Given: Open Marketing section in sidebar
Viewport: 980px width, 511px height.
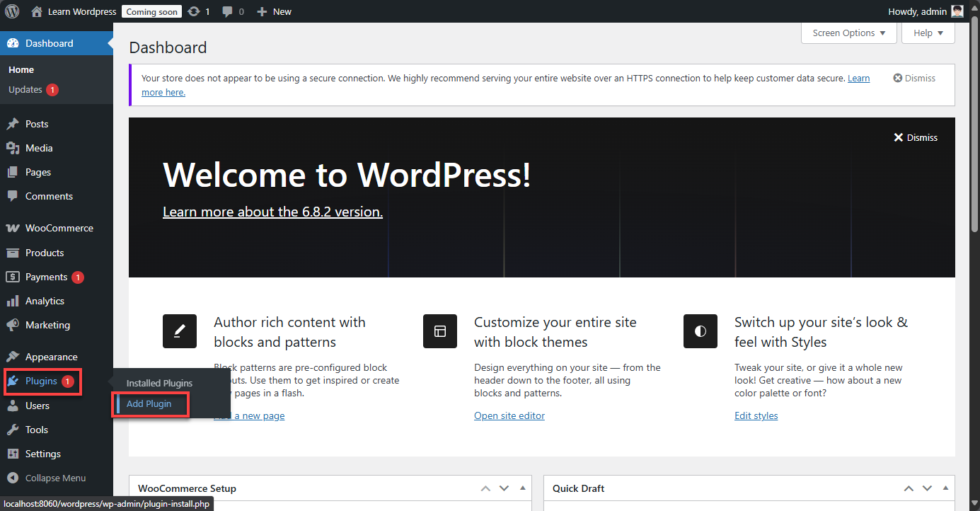Looking at the screenshot, I should [47, 325].
